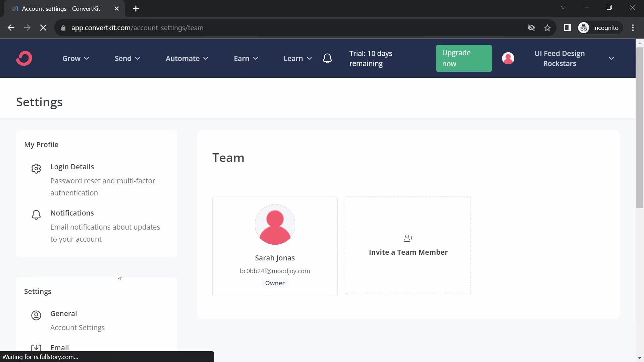This screenshot has height=362, width=644.
Task: Expand the Send navigation dropdown
Action: (x=127, y=58)
